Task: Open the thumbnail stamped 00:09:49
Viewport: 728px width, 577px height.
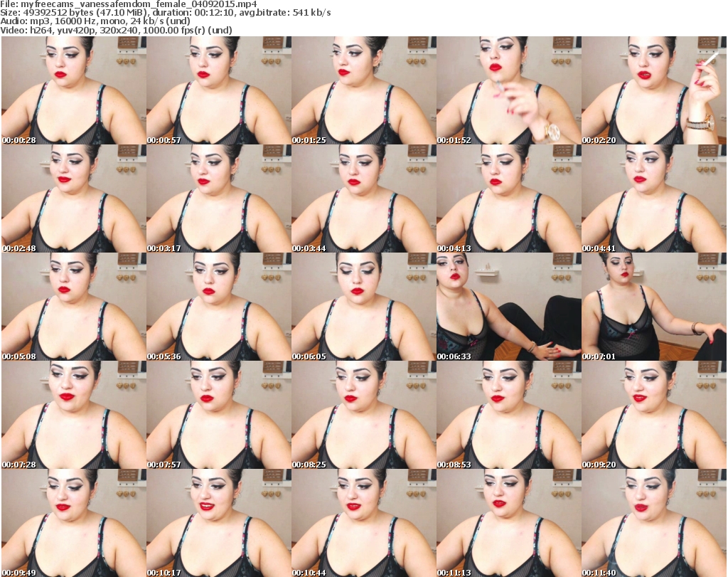Action: coord(74,523)
